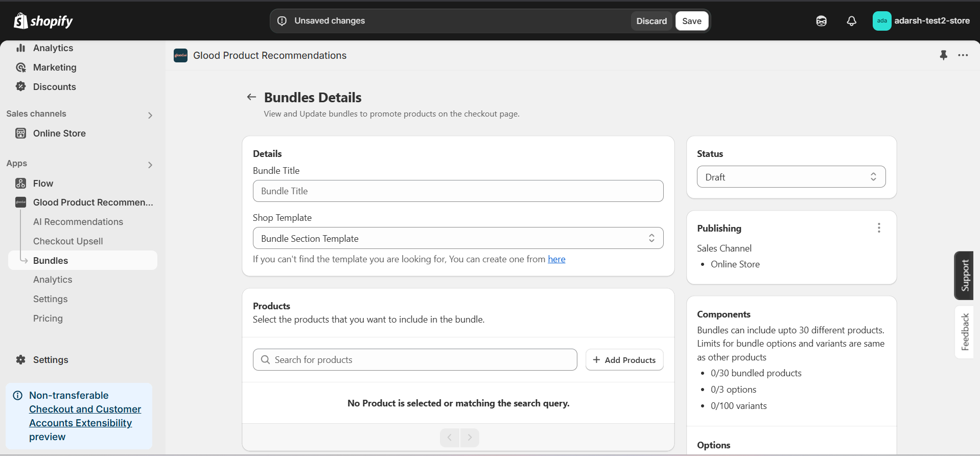Open the Feedback side tab
Image resolution: width=980 pixels, height=456 pixels.
coord(964,332)
